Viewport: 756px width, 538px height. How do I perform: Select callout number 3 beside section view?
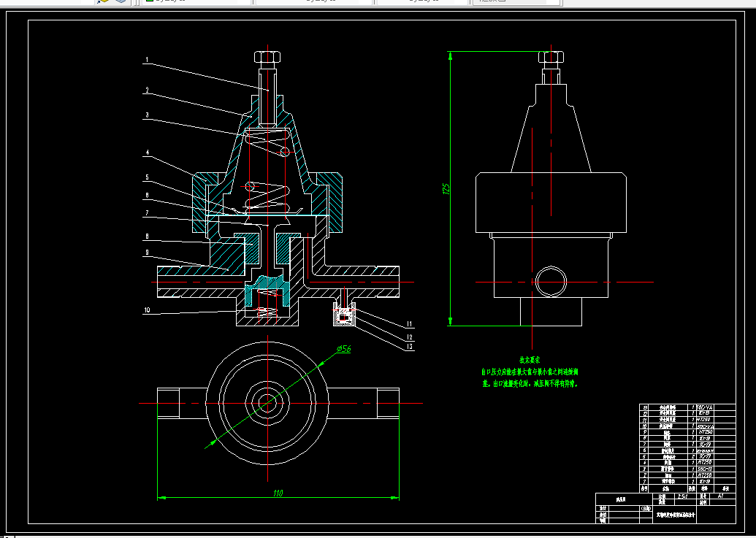pos(147,115)
